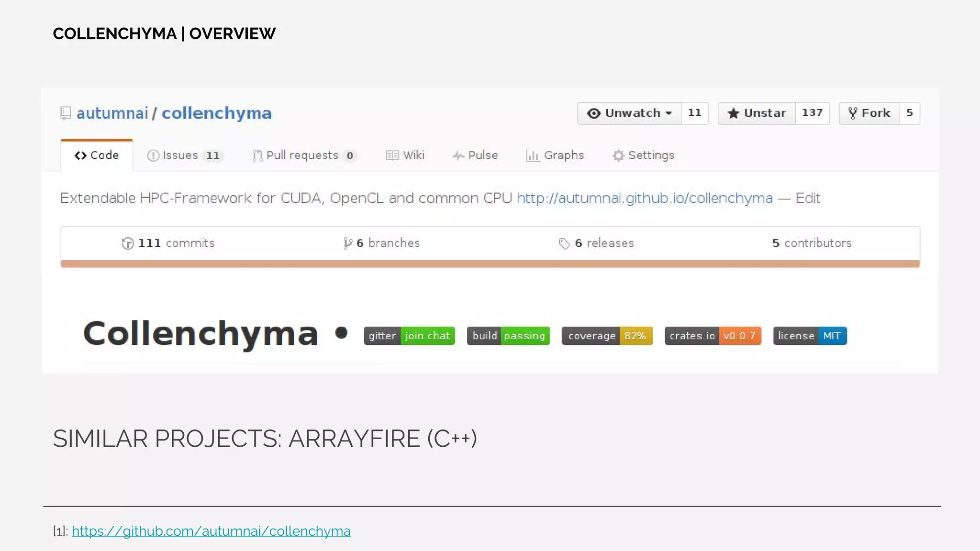
Task: Open the footnote github.com/autumnai/collenchyma link
Action: (211, 531)
